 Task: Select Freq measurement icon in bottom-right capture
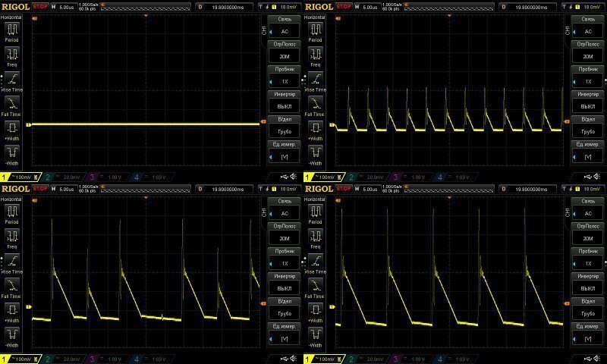point(316,237)
